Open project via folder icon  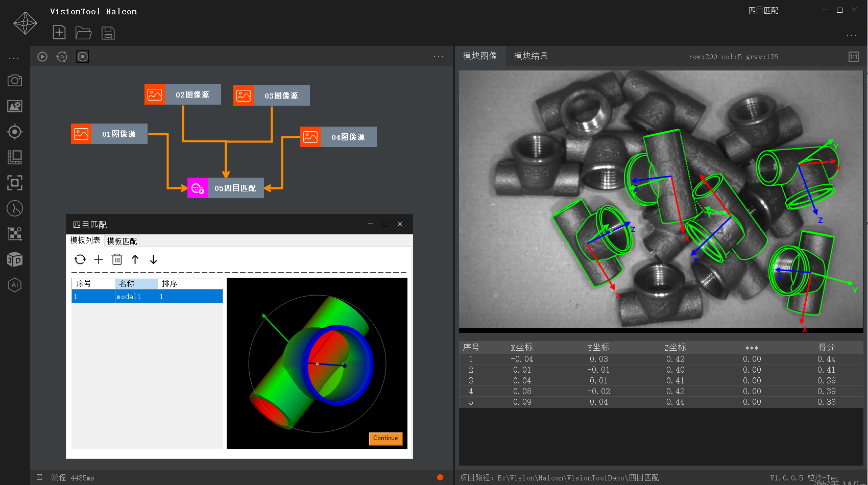[x=83, y=33]
